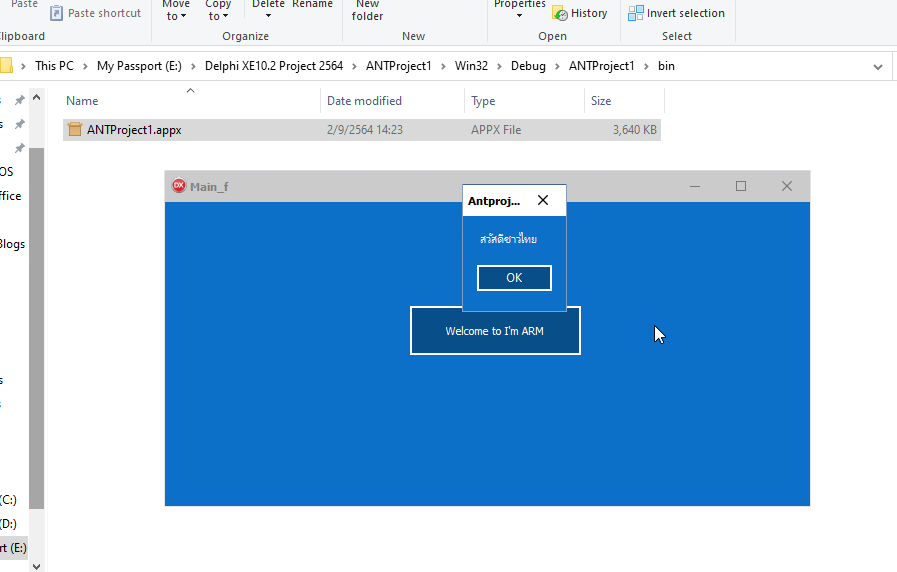897x572 pixels.
Task: Expand the address bar history dropdown
Action: coord(878,67)
